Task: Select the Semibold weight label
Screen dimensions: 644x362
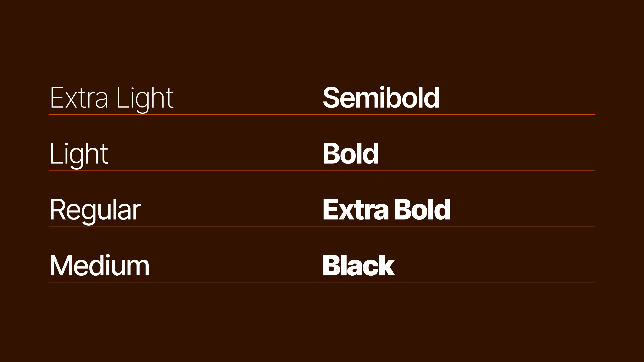Action: tap(381, 98)
